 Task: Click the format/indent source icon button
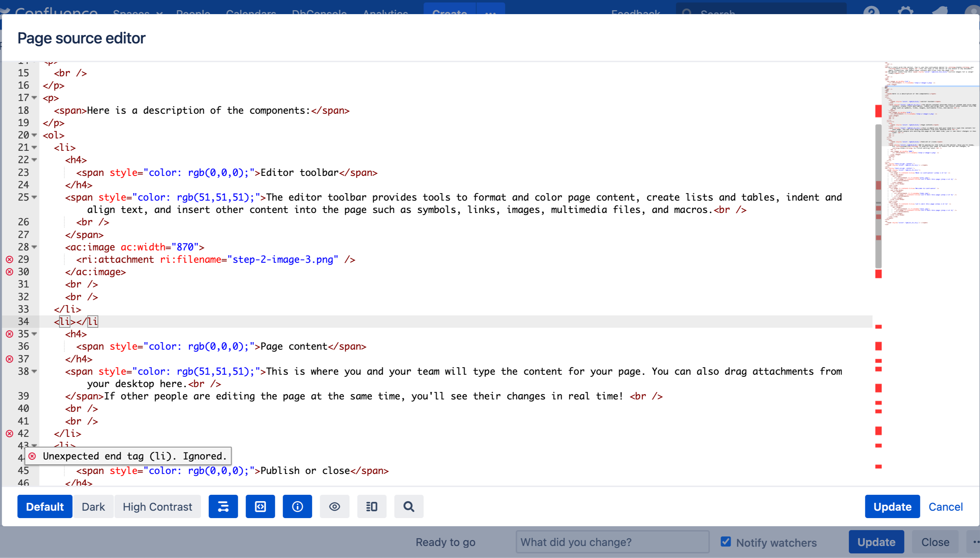point(223,507)
